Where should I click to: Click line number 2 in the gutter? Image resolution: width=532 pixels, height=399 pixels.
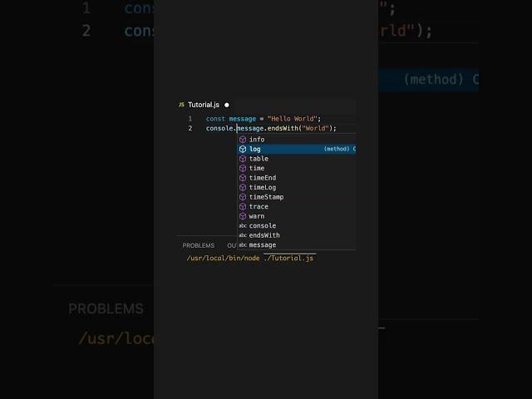[x=190, y=128]
